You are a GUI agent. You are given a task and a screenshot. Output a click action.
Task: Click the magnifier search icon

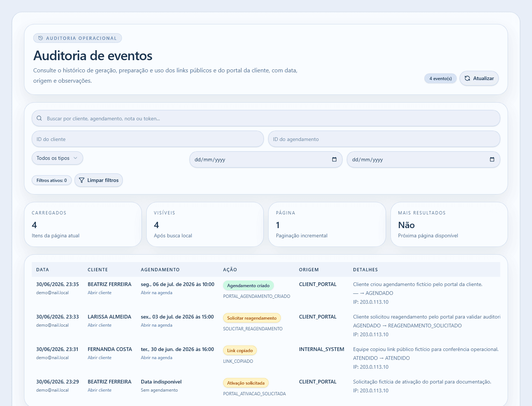tap(39, 118)
